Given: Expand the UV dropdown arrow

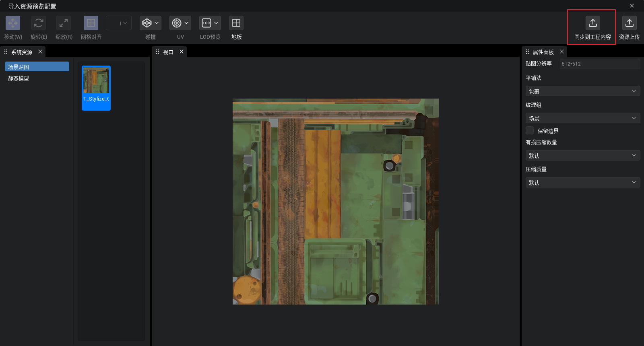Looking at the screenshot, I should click(186, 23).
